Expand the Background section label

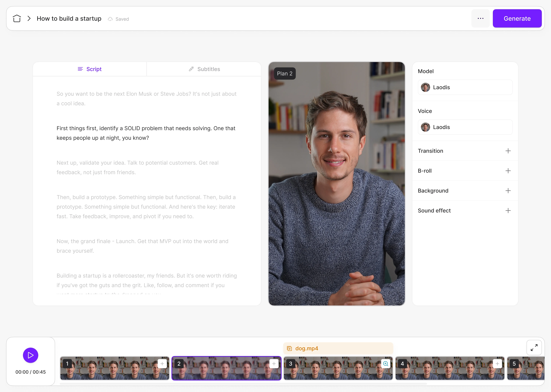[x=433, y=191]
